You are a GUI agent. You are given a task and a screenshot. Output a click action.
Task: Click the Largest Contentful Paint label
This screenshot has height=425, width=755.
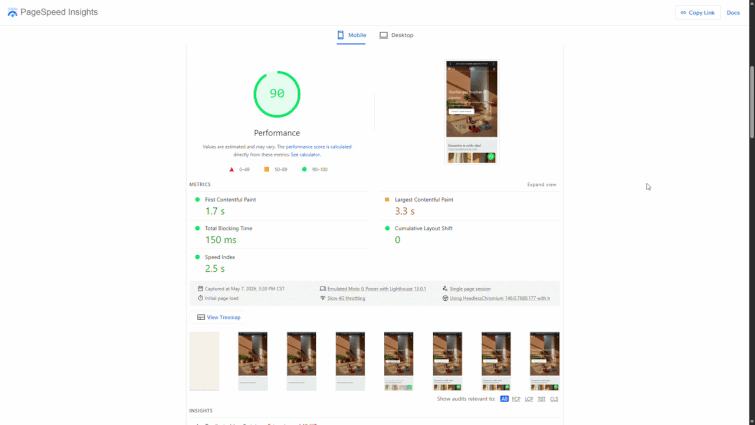pyautogui.click(x=424, y=199)
